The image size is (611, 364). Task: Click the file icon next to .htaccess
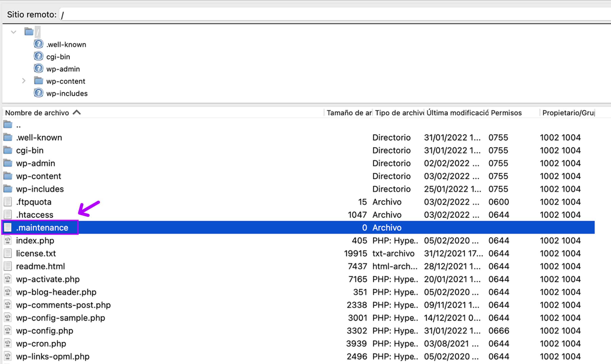click(8, 215)
